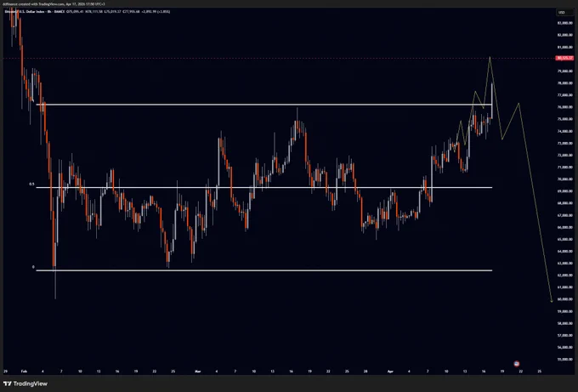Select the Bitcoin / U.S. Dollar Index symbol legend
Screen dimensions: 578x392
[34, 11]
